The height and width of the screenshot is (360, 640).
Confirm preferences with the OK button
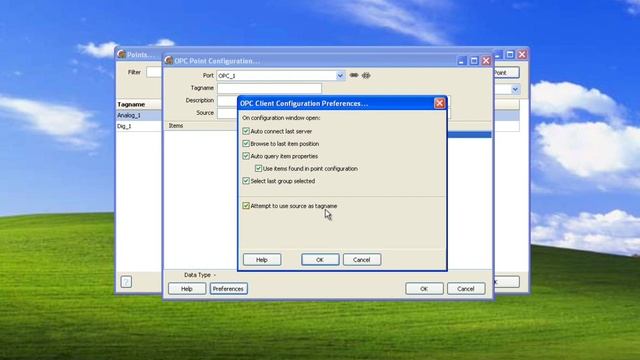point(320,260)
